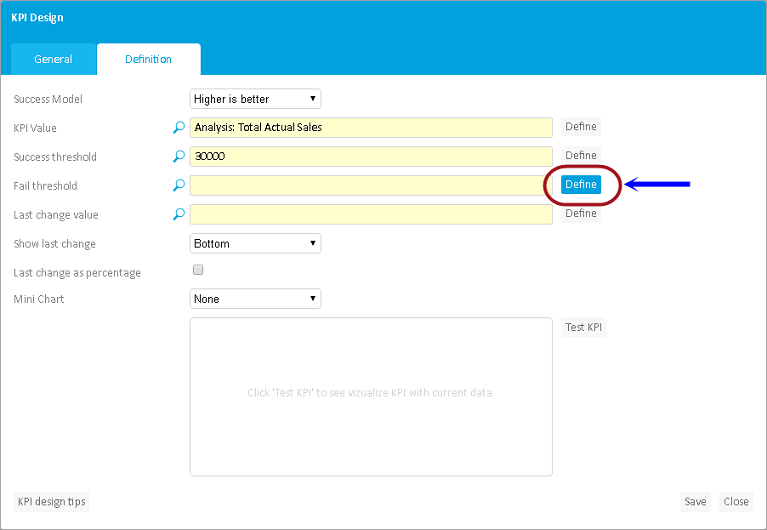767x530 pixels.
Task: Save the KPI design
Action: click(694, 502)
